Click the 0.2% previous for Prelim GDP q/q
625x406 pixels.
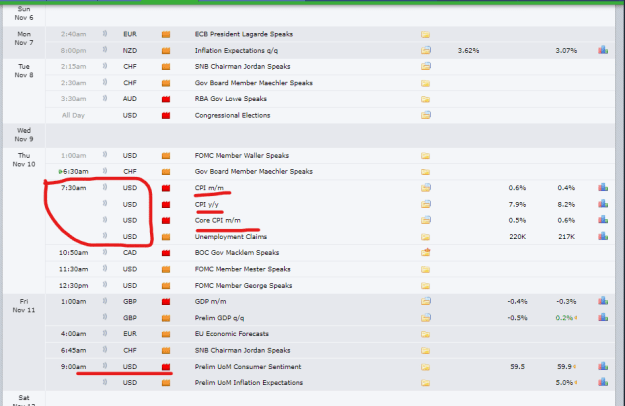point(564,318)
